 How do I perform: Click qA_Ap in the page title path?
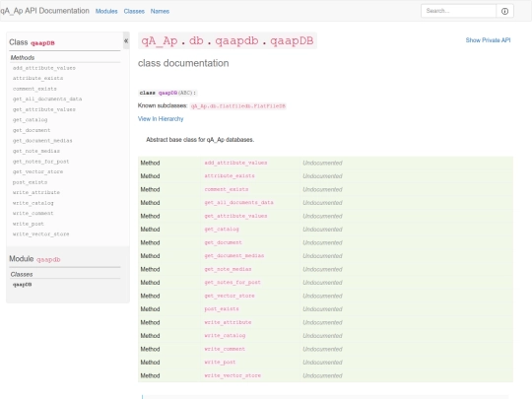[x=160, y=40]
